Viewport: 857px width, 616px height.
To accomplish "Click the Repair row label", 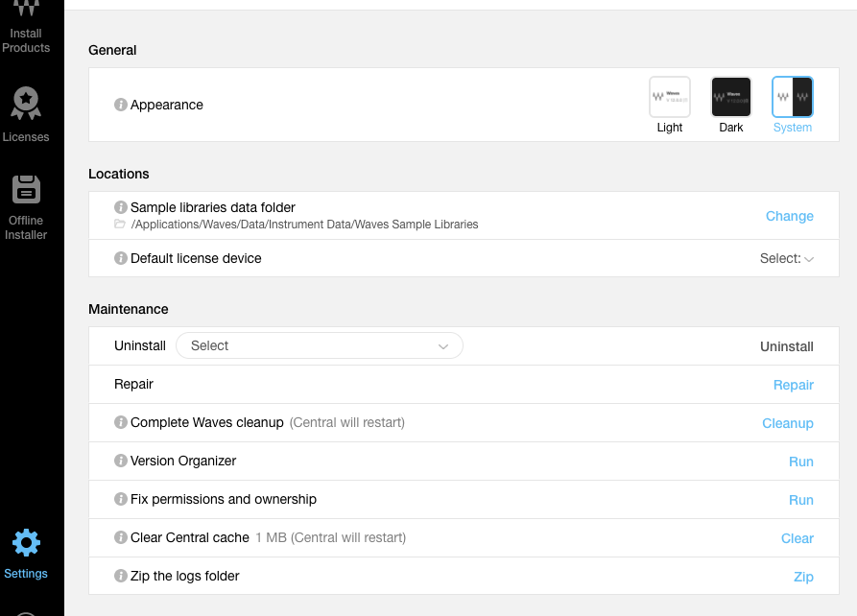I will (133, 384).
